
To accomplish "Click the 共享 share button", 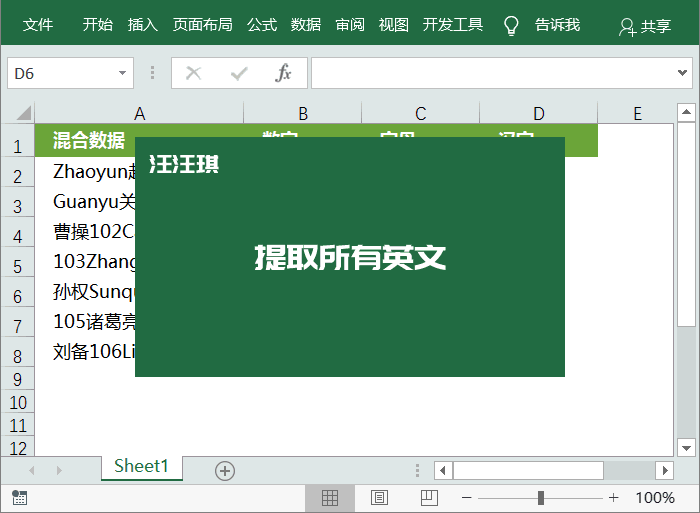I will coord(645,27).
